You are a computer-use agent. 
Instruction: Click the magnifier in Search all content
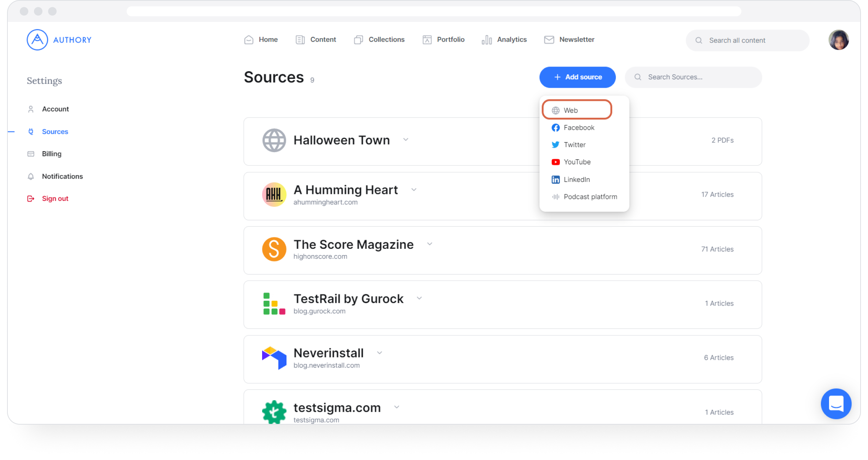point(699,40)
